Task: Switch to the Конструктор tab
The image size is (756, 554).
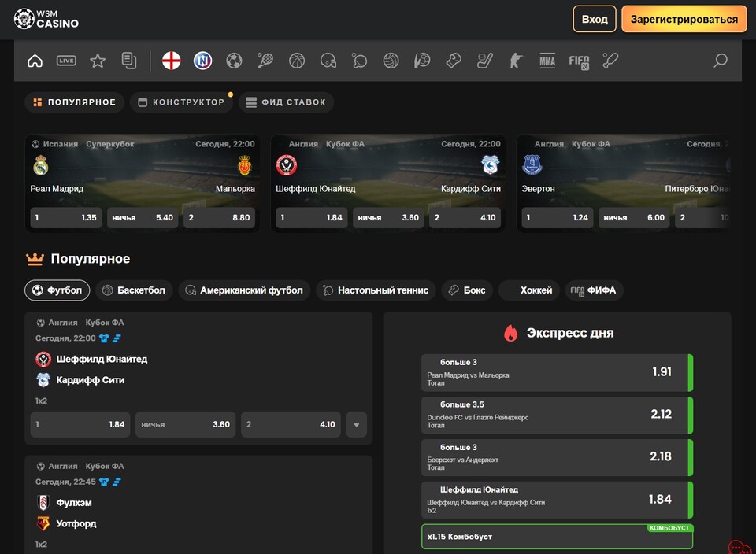Action: pyautogui.click(x=181, y=102)
